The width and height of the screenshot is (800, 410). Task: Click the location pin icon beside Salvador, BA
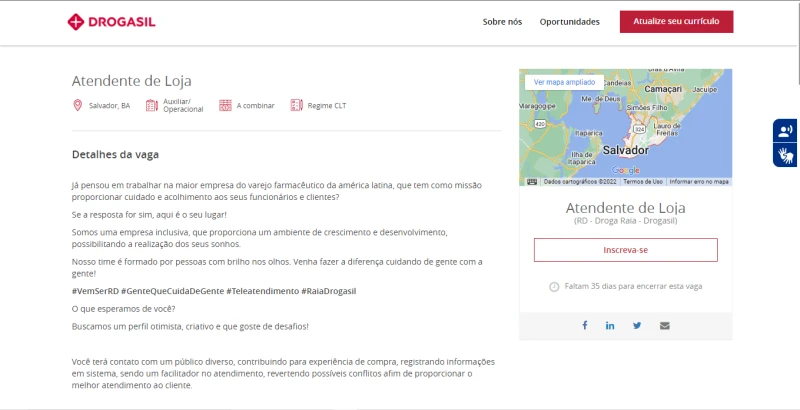point(78,106)
